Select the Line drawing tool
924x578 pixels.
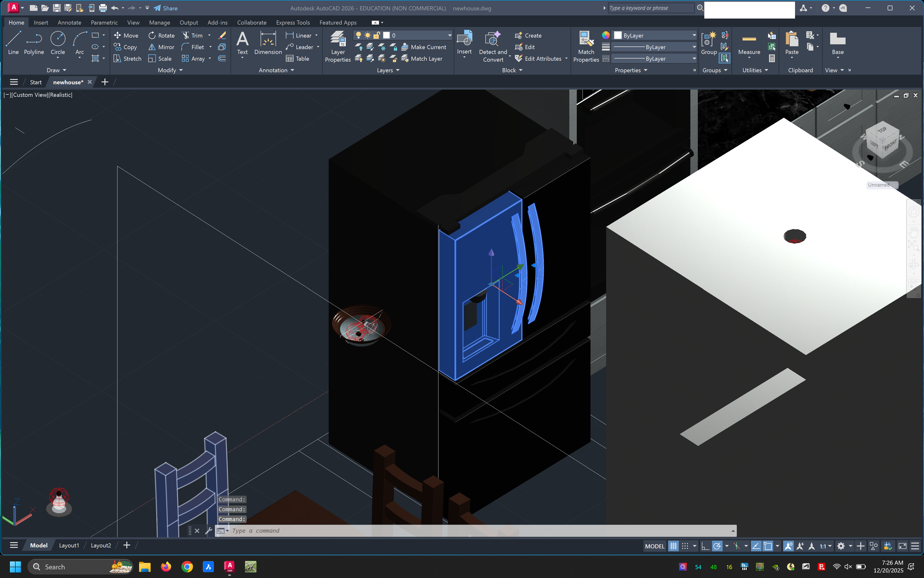click(x=13, y=43)
